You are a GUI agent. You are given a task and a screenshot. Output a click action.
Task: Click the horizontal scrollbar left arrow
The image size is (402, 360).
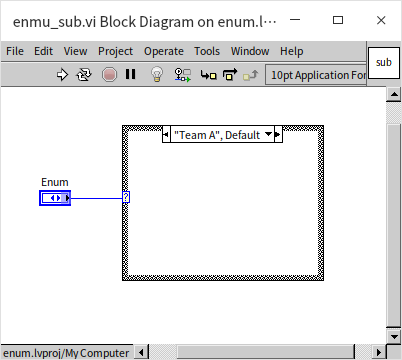point(141,352)
